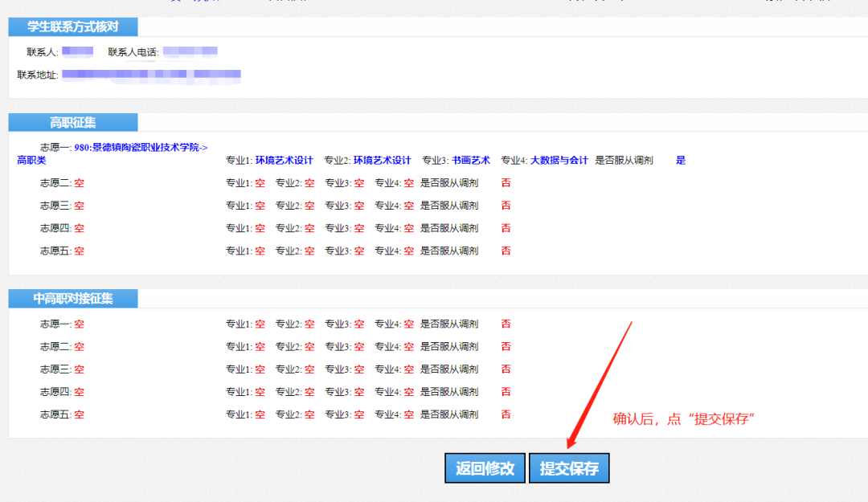This screenshot has height=502, width=868.
Task: Click 专业1 value 环境艺术设计
Action: pos(284,161)
